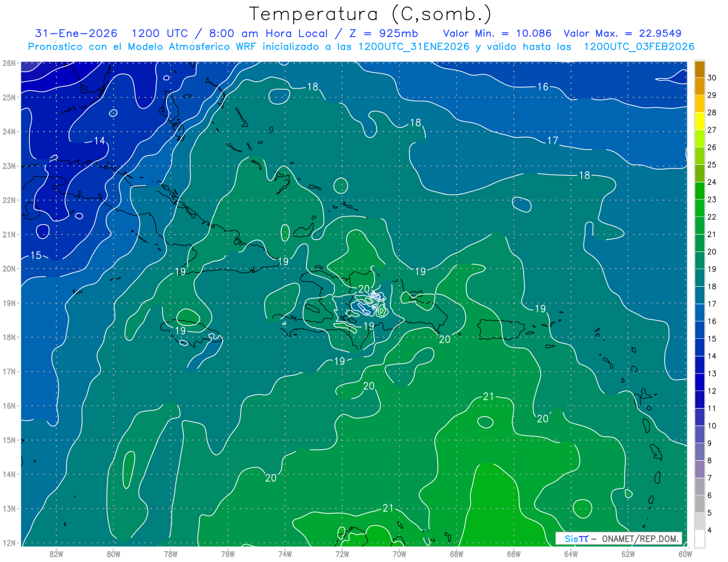Click the orange-brown swatch above the 30 mark
728x562 pixels.
(x=699, y=69)
